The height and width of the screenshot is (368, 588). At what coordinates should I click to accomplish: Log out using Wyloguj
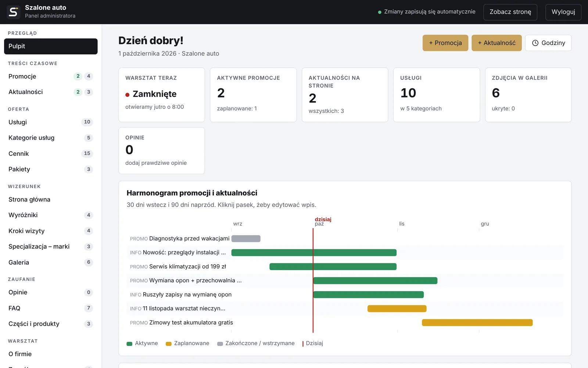(563, 12)
